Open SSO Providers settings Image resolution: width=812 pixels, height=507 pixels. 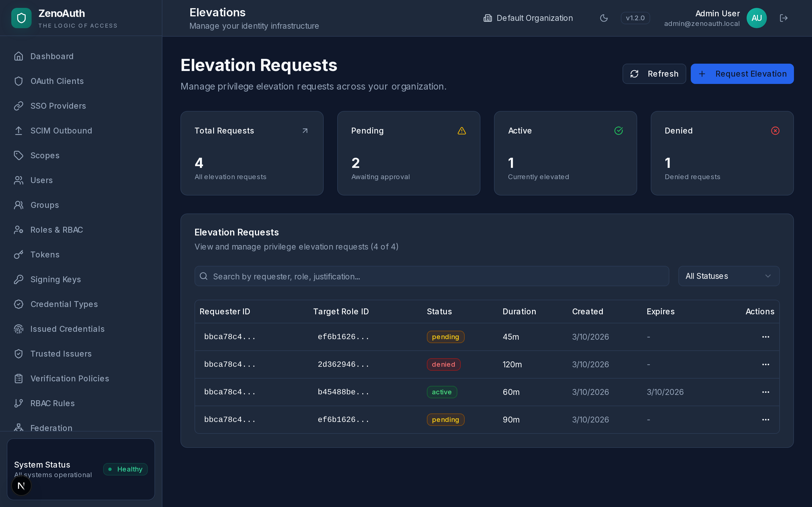[58, 106]
